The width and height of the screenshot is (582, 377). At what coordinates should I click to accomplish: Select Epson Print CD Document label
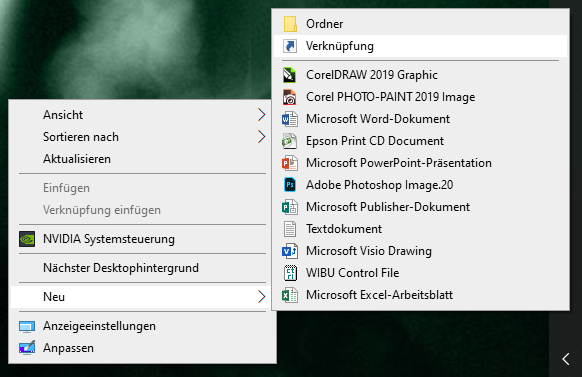point(375,141)
